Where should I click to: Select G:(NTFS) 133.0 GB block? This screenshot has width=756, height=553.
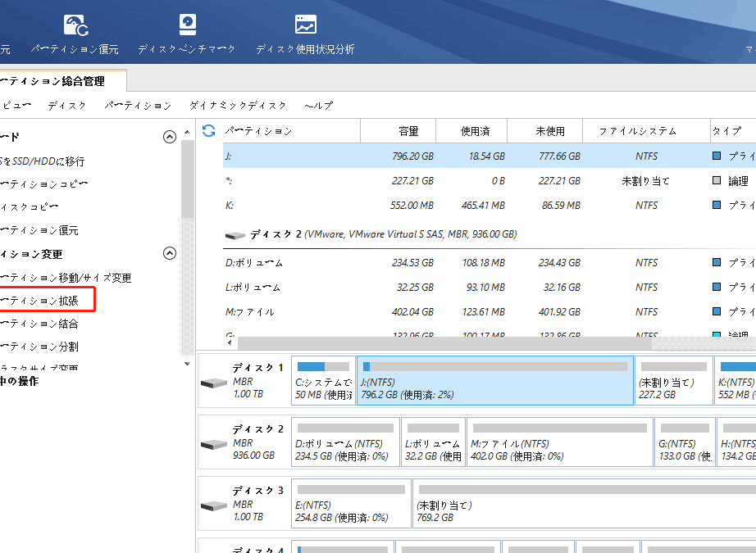[x=685, y=442]
